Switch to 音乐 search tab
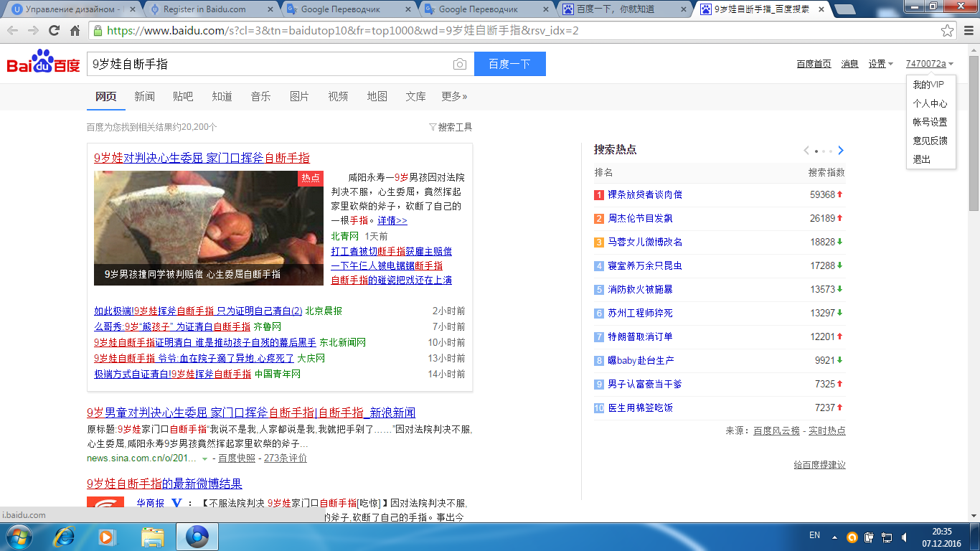The height and width of the screenshot is (551, 980). (260, 96)
